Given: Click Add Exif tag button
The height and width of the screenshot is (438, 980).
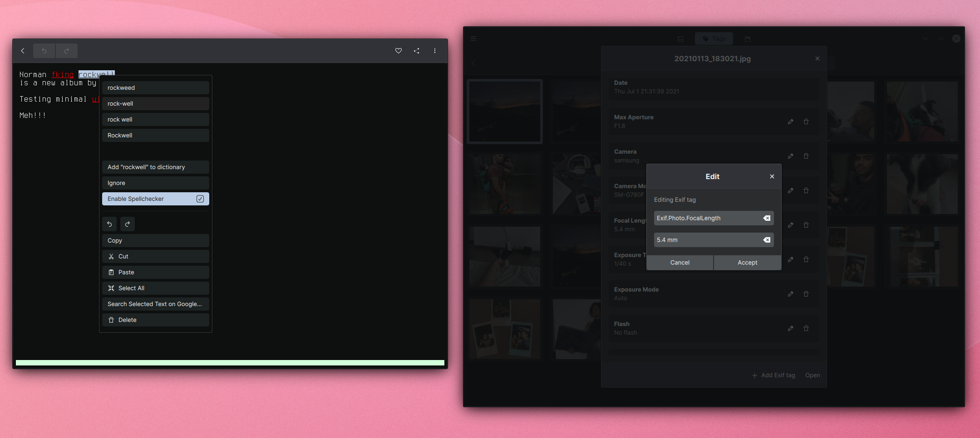Looking at the screenshot, I should [773, 375].
